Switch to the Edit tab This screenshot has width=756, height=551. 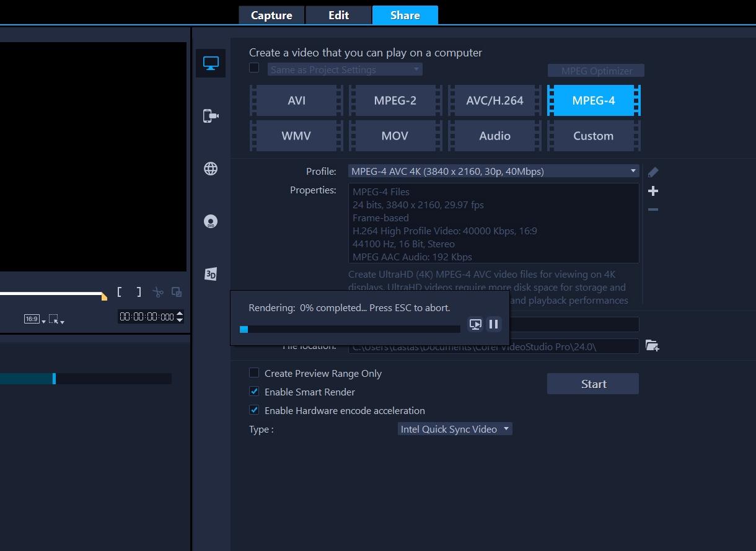338,15
